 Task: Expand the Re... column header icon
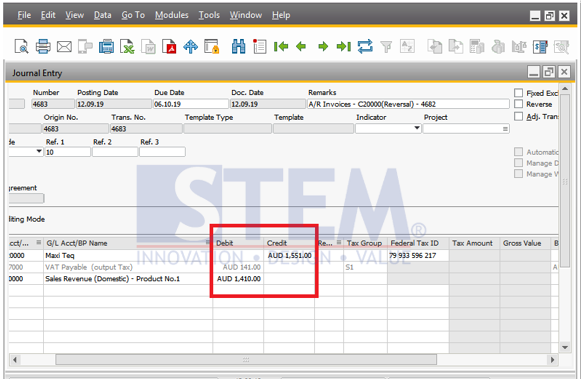coord(339,242)
